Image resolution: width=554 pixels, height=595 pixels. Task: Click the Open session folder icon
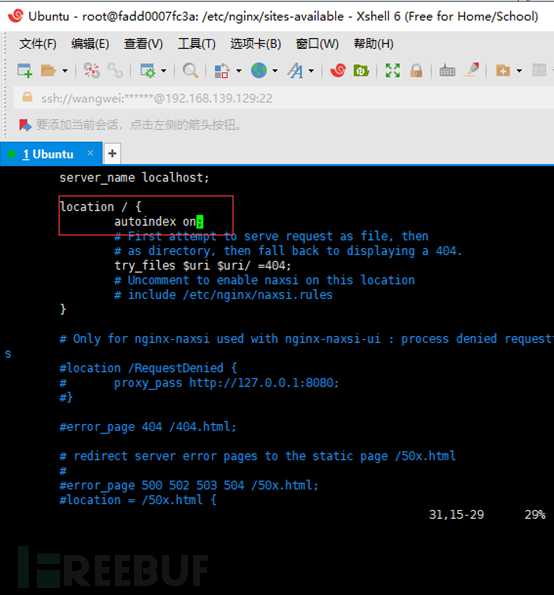49,71
